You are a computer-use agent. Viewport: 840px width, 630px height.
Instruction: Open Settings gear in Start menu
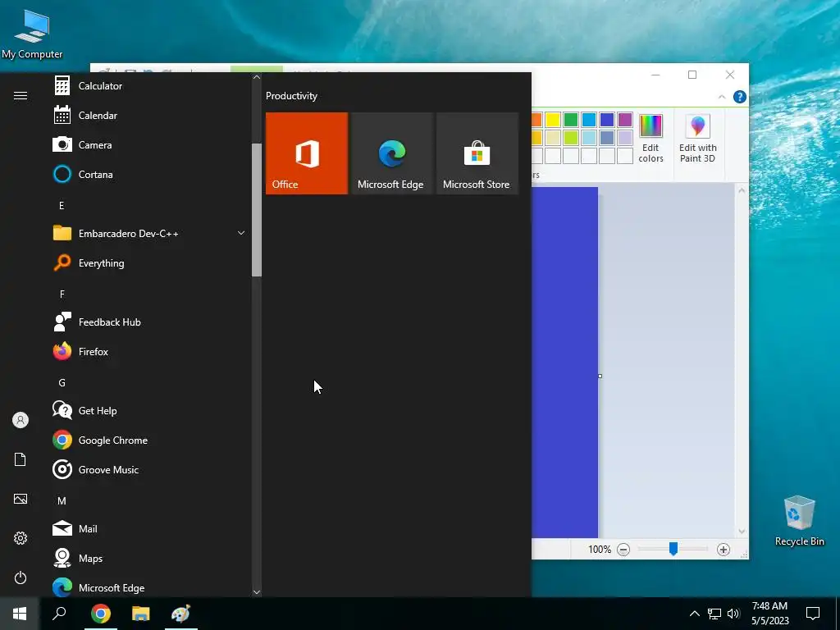(x=21, y=538)
